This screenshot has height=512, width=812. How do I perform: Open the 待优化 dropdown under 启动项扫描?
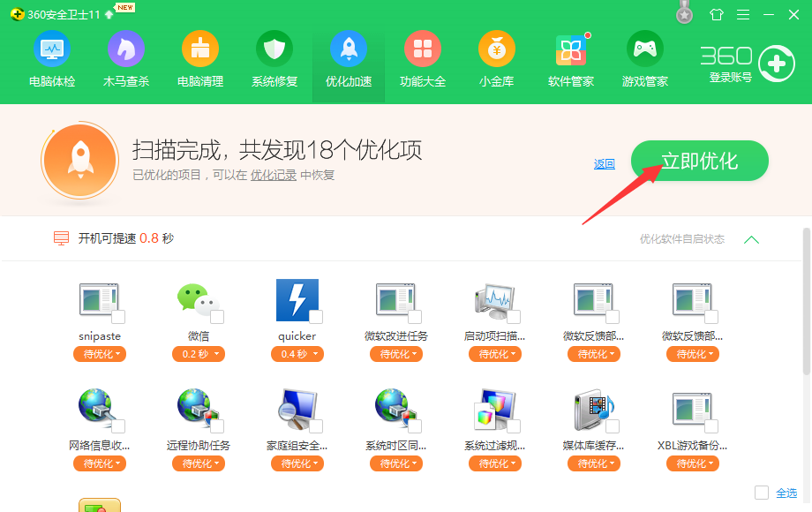pos(495,354)
